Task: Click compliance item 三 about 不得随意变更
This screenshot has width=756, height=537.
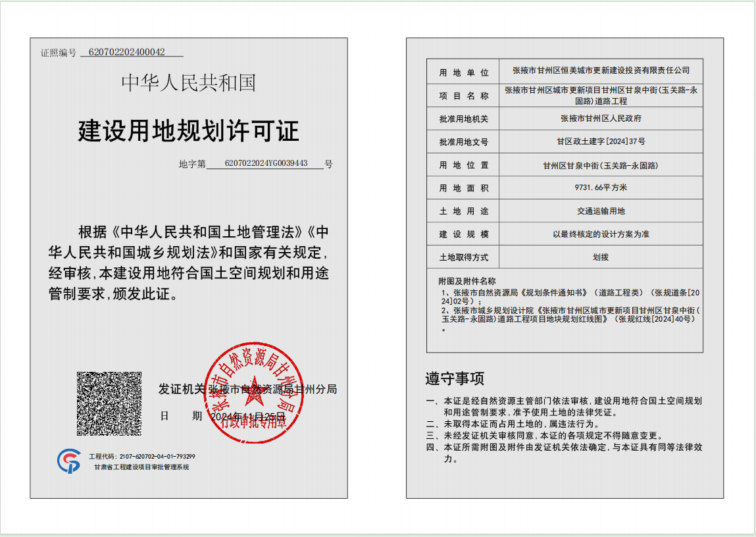Action: (x=546, y=436)
